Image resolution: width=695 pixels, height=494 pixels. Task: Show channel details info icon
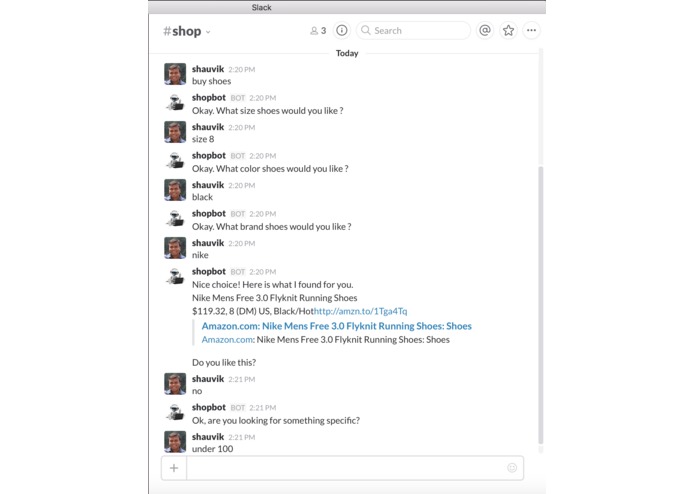[x=341, y=30]
